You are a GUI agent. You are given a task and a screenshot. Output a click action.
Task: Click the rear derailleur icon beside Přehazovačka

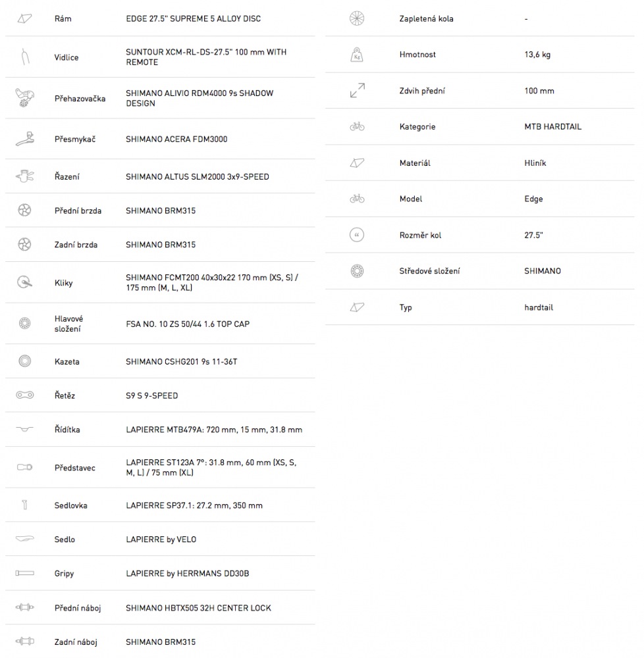pos(25,98)
